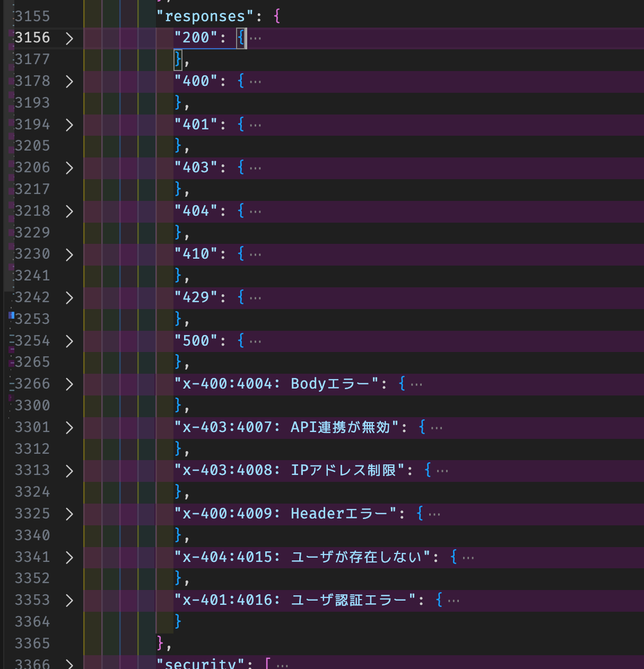Click line number 3365 in the gutter
This screenshot has height=669, width=644.
(32, 644)
